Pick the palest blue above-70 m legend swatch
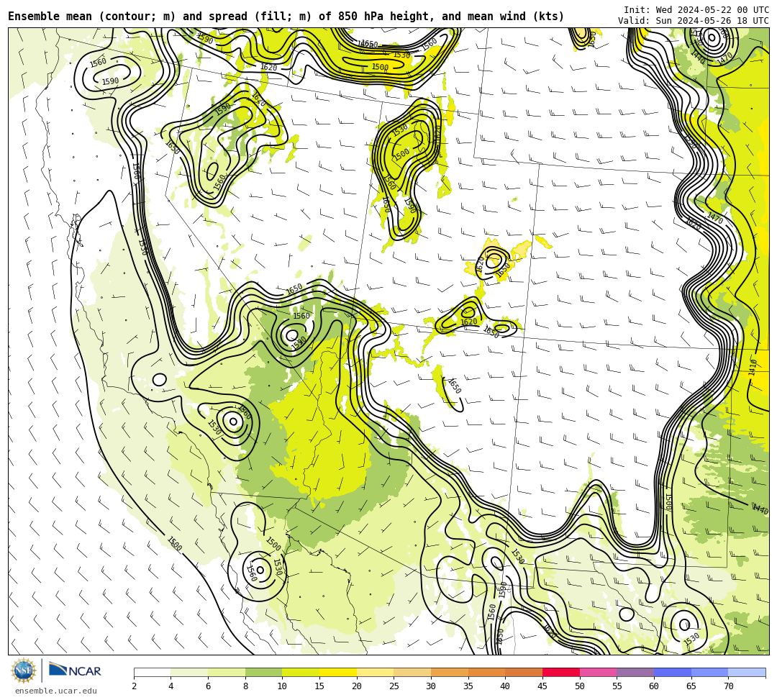Image resolution: width=777 pixels, height=700 pixels. tap(747, 672)
